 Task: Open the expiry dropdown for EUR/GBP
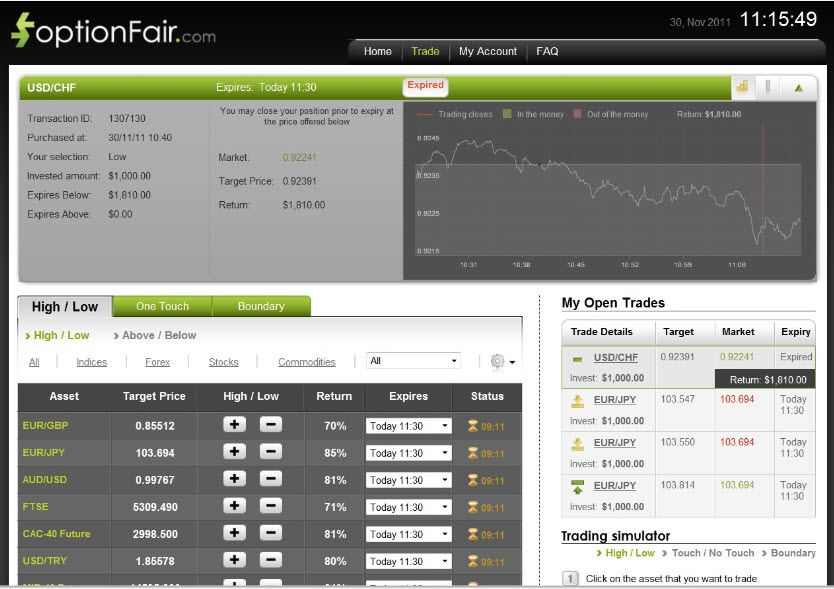[x=408, y=426]
